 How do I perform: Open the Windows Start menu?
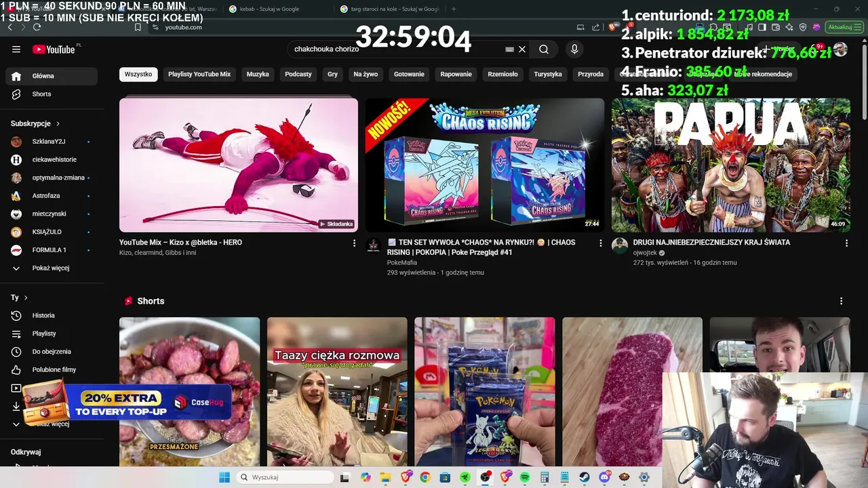point(224,477)
